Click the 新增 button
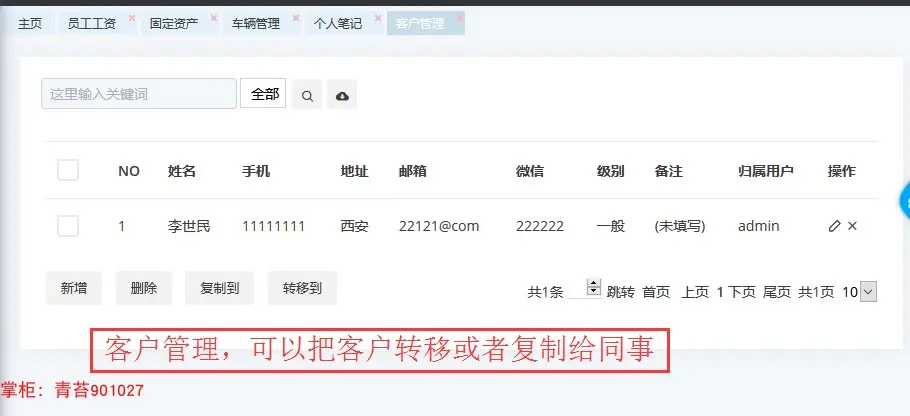 click(74, 288)
